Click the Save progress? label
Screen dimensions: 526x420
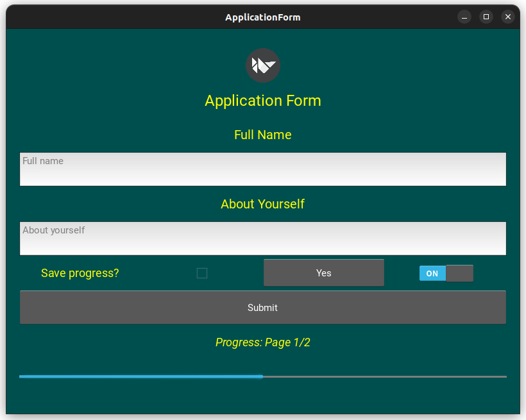(x=80, y=273)
